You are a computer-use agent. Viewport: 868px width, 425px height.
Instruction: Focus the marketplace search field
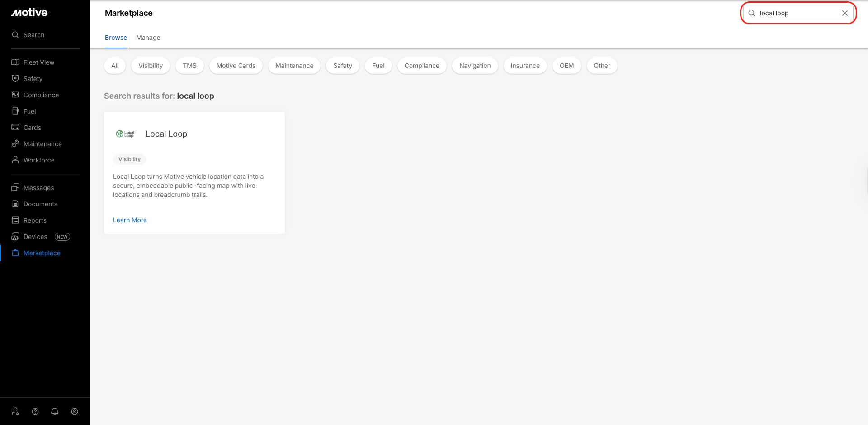coord(798,13)
